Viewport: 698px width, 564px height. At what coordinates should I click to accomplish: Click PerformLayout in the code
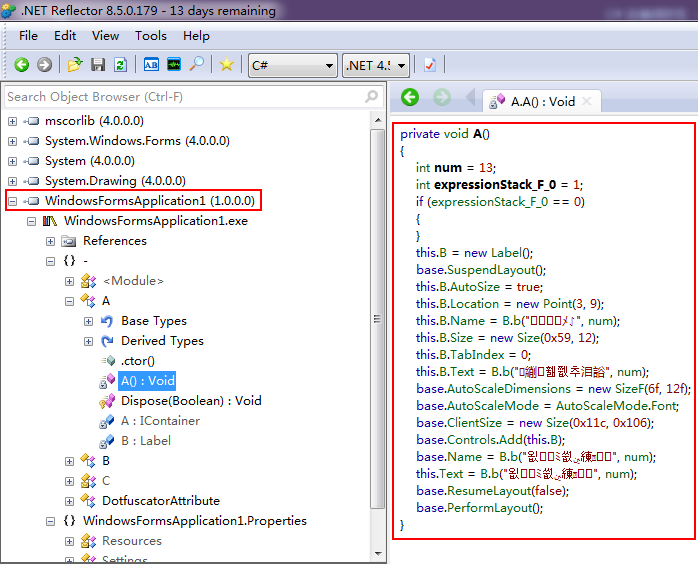(x=490, y=508)
